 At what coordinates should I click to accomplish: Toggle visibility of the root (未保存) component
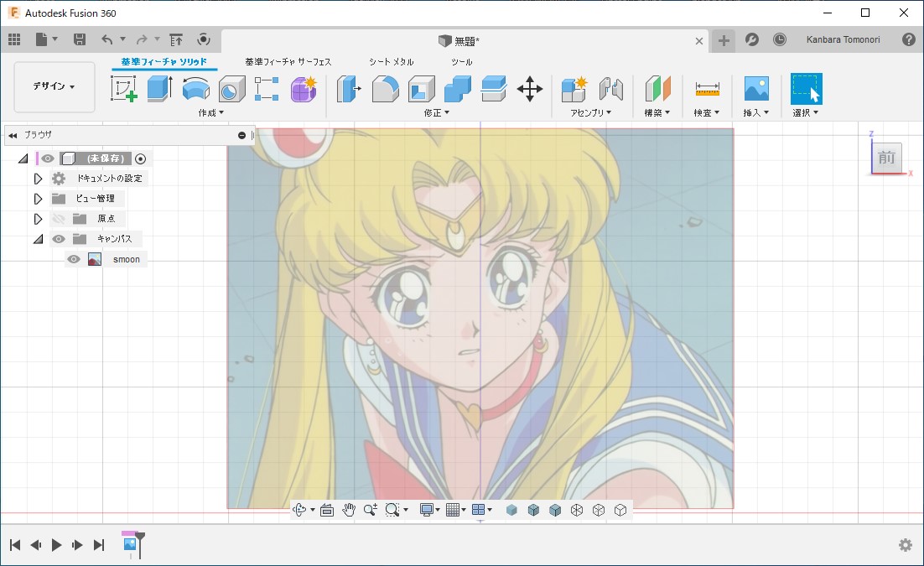pos(48,158)
